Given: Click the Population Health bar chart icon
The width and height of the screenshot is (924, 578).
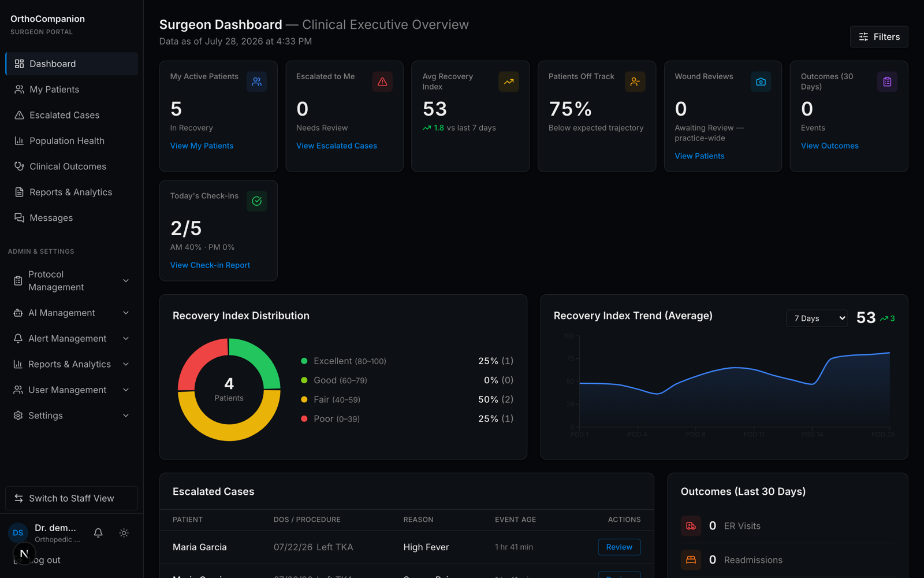Looking at the screenshot, I should [19, 140].
